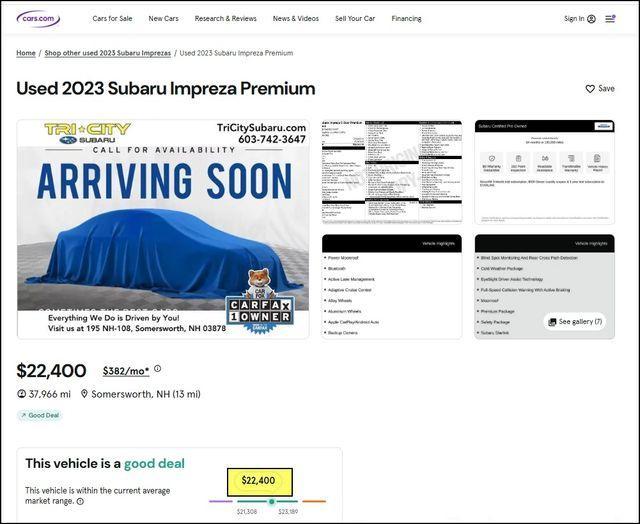The height and width of the screenshot is (524, 640).
Task: Open the hamburger menu icon
Action: click(x=610, y=19)
